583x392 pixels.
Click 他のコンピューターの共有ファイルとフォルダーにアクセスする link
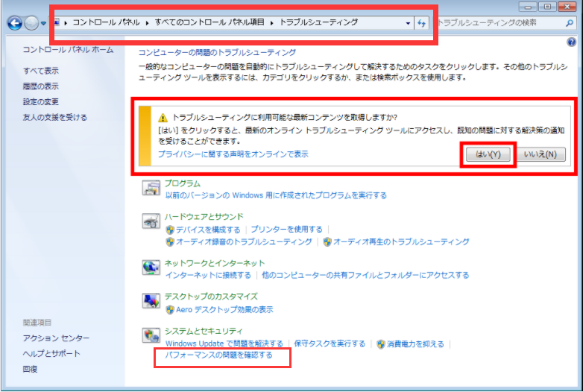[365, 275]
